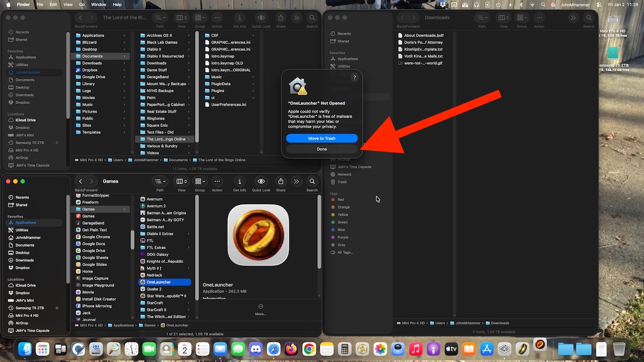Click Quick Look in the Lord of the Rings window toolbar
Image resolution: width=644 pixels, height=362 pixels.
pyautogui.click(x=261, y=18)
